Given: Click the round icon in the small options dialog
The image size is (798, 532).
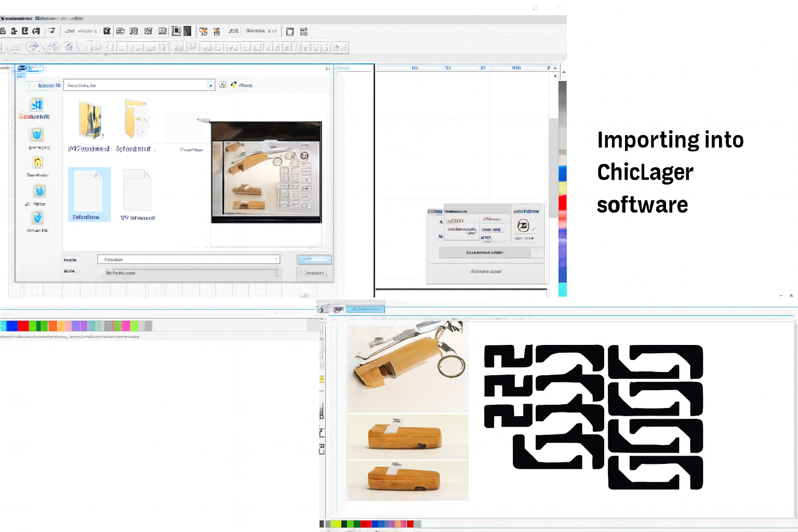Looking at the screenshot, I should [523, 225].
